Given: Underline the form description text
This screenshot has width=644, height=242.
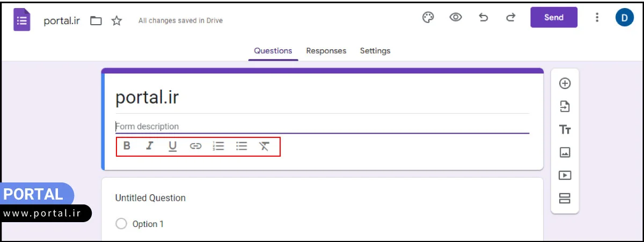Looking at the screenshot, I should tap(173, 146).
